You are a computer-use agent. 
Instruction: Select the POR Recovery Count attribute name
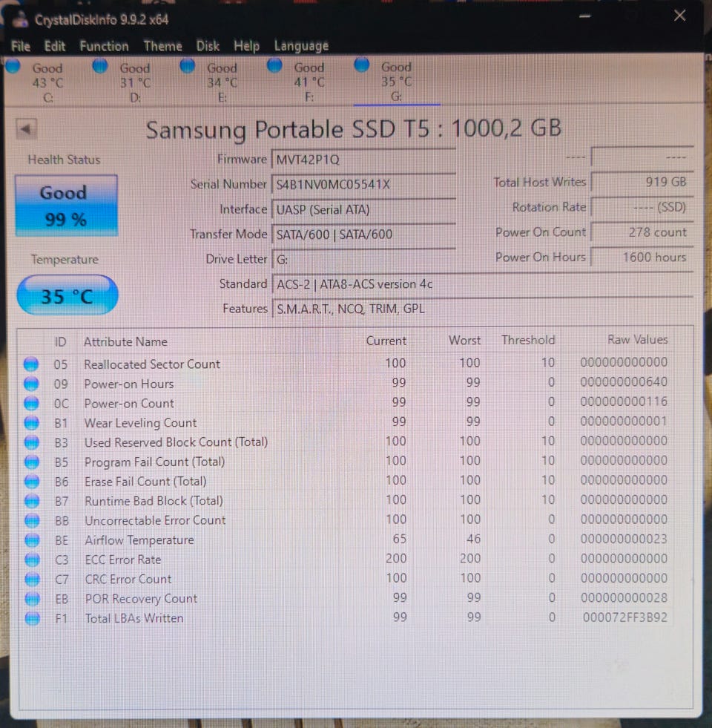coord(141,599)
